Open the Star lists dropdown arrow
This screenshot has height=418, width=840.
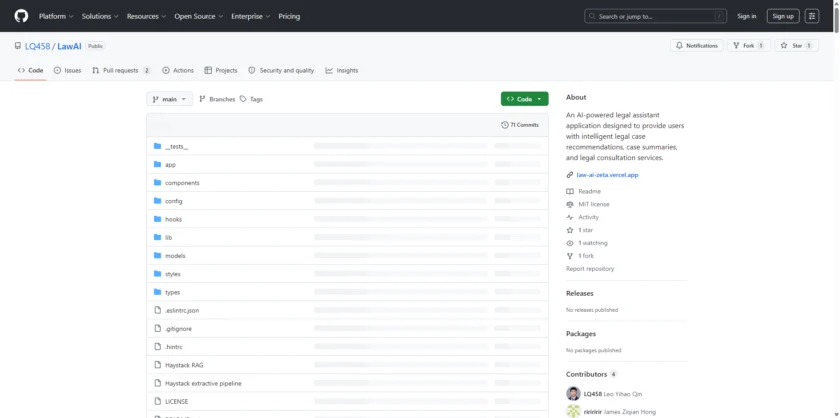point(813,45)
